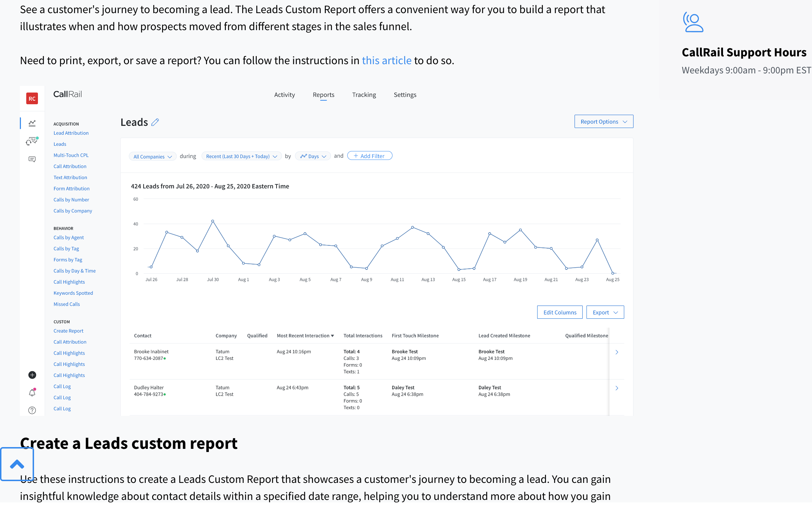
Task: Open the Settings navigation icon
Action: (x=405, y=95)
